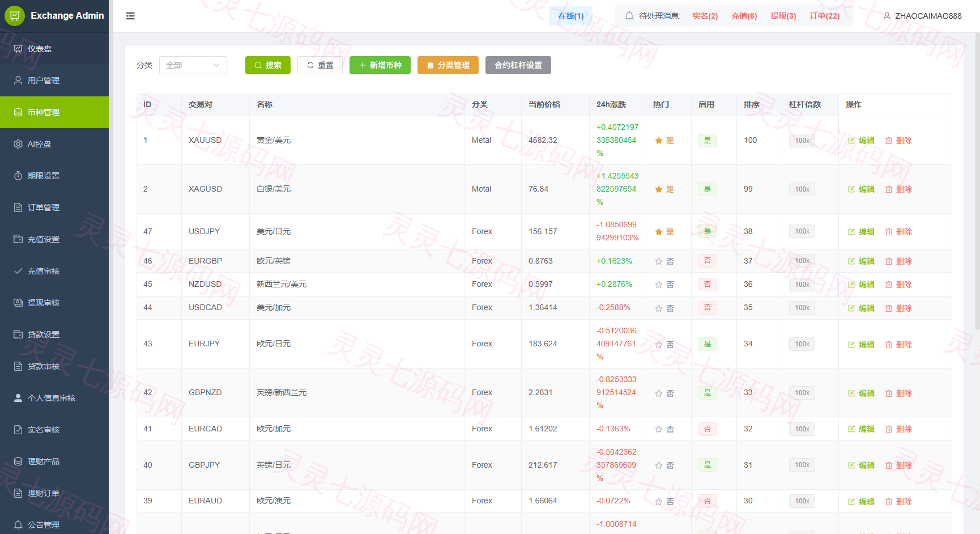Expand the 分类 category dropdown
Image resolution: width=980 pixels, height=534 pixels.
tap(193, 65)
